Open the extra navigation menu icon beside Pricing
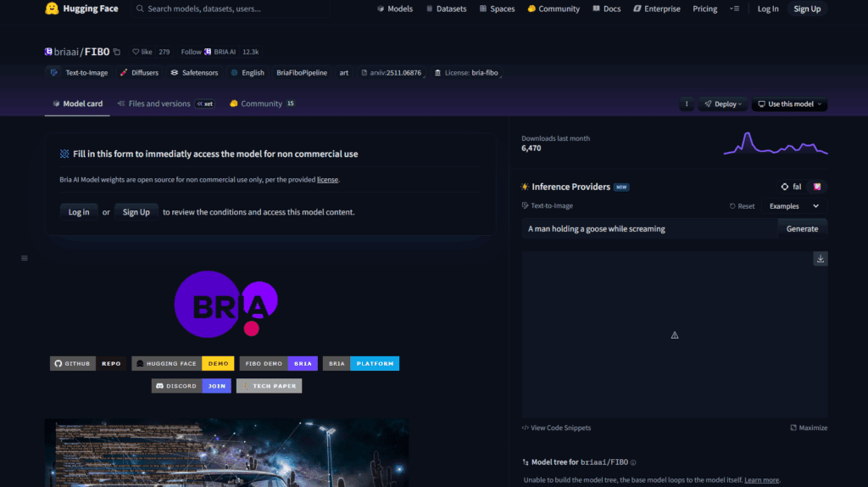 [735, 8]
